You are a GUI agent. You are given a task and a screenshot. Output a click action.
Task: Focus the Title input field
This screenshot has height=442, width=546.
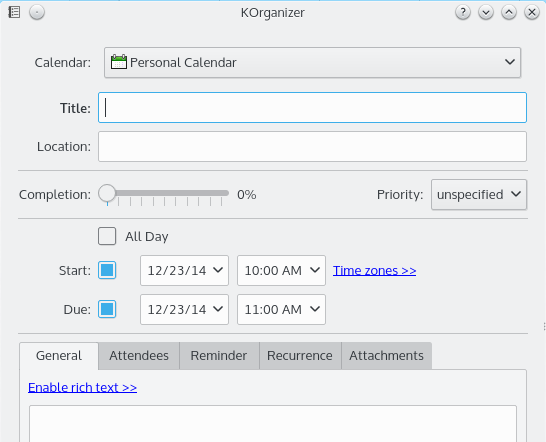pos(312,107)
